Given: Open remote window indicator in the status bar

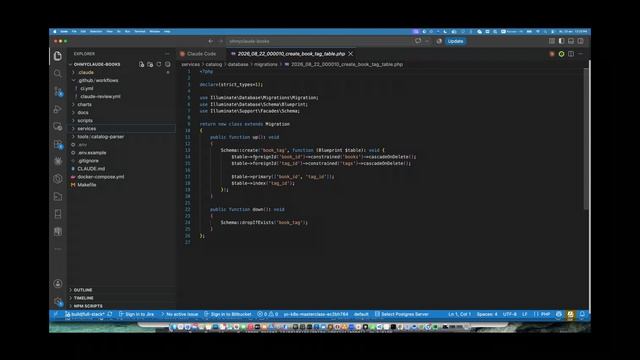Looking at the screenshot, I should coord(56,314).
